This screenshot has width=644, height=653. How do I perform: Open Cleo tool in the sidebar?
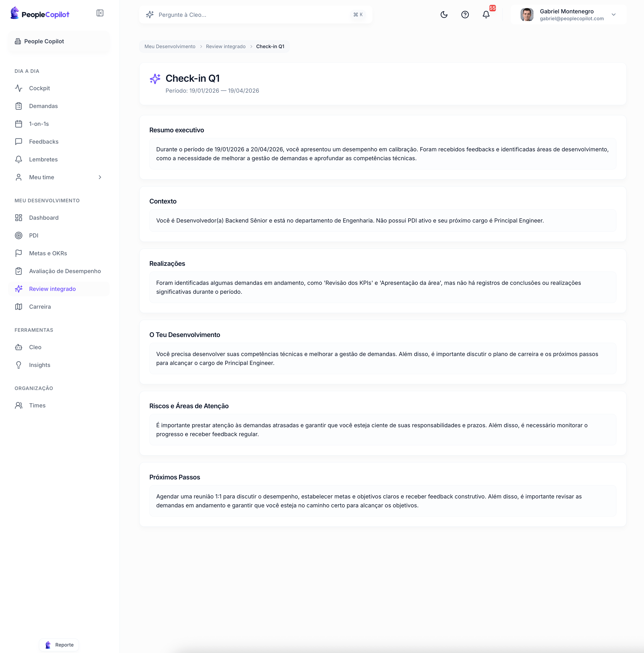click(59, 347)
